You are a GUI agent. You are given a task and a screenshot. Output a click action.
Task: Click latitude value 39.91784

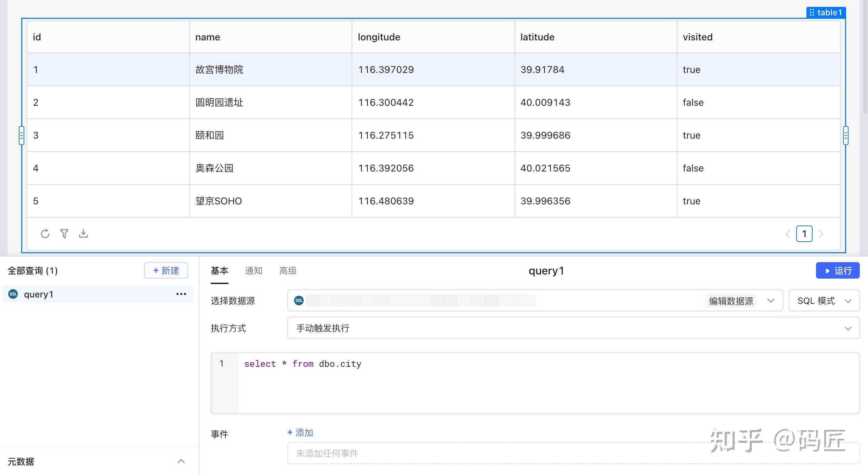542,69
